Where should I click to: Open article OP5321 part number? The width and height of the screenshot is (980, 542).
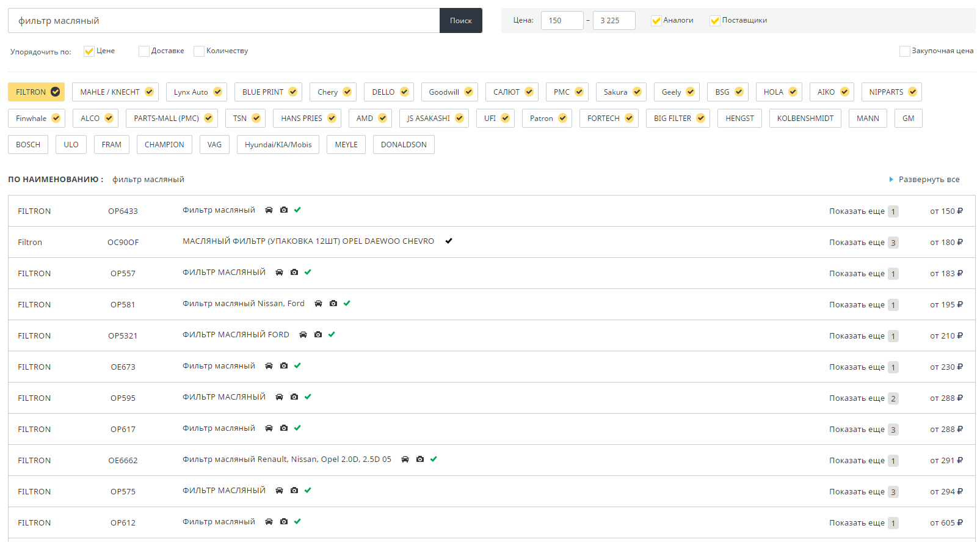point(123,336)
